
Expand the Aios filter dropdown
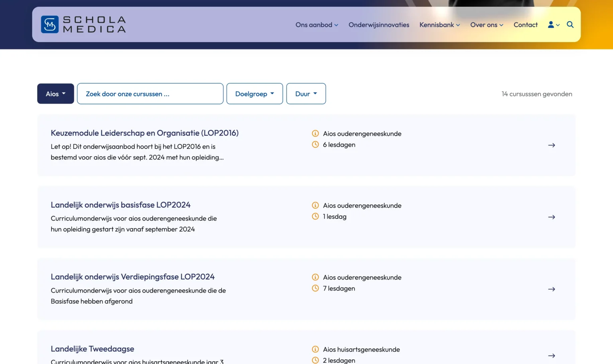(55, 94)
